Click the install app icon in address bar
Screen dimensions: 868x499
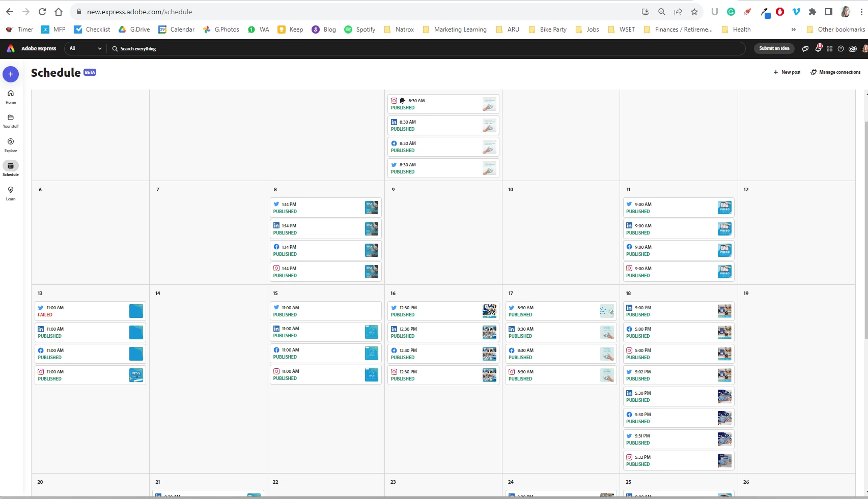pyautogui.click(x=646, y=12)
